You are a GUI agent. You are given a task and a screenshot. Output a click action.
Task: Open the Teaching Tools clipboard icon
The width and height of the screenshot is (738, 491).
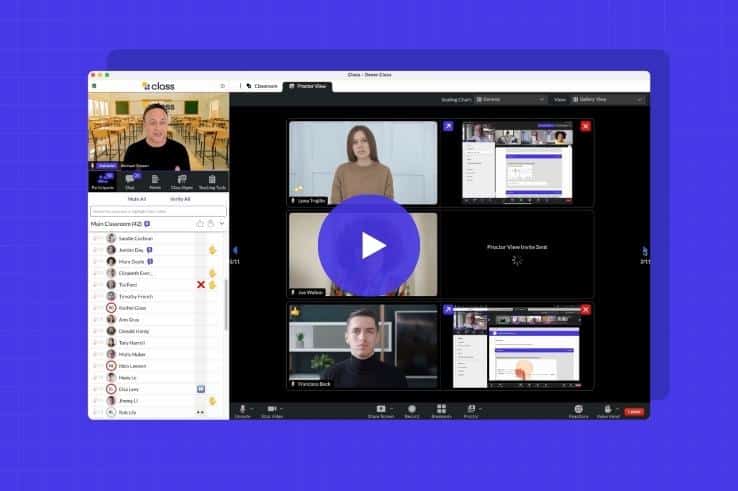[x=212, y=180]
